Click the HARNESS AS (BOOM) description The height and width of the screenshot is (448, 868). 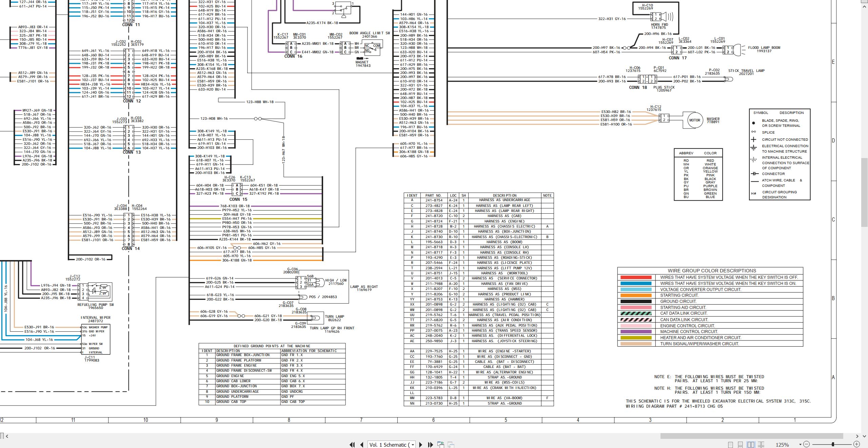(504, 242)
